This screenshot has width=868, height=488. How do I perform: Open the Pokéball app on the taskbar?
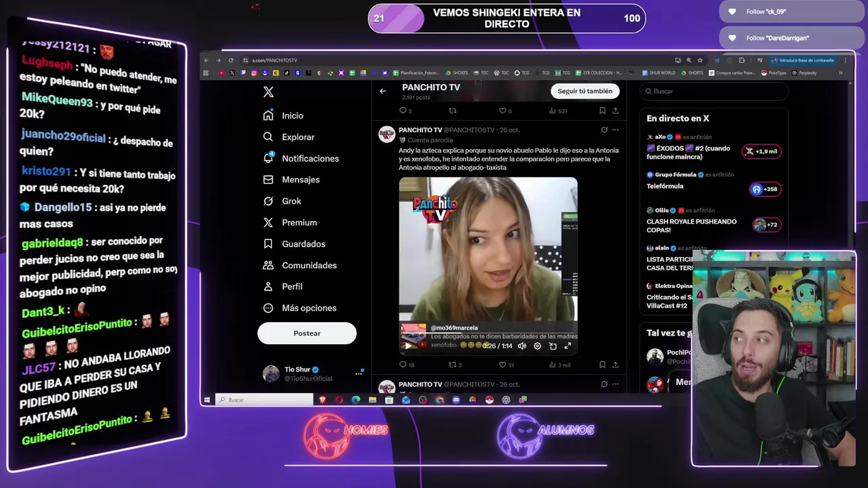coord(489,400)
